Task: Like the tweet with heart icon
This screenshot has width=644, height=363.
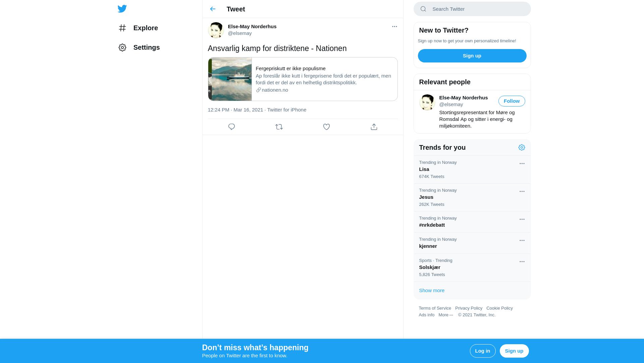Action: (326, 127)
